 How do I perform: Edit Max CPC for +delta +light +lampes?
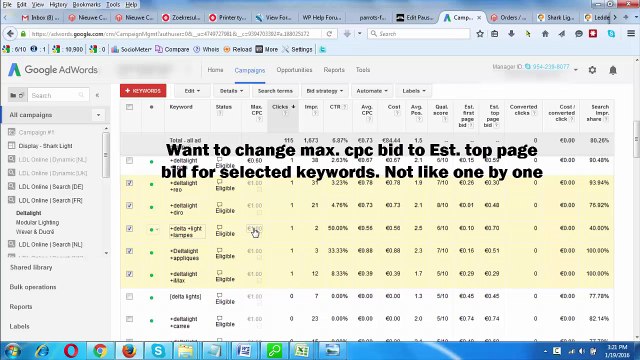255,229
